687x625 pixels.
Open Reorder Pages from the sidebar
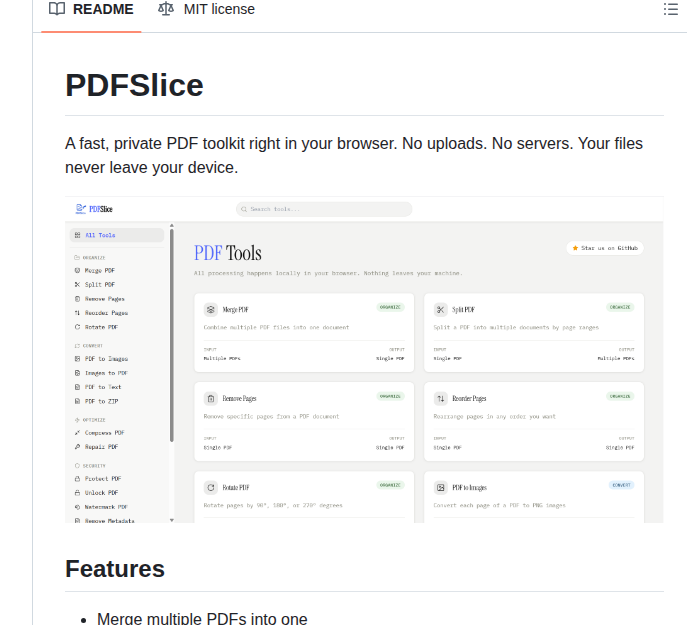pyautogui.click(x=106, y=313)
